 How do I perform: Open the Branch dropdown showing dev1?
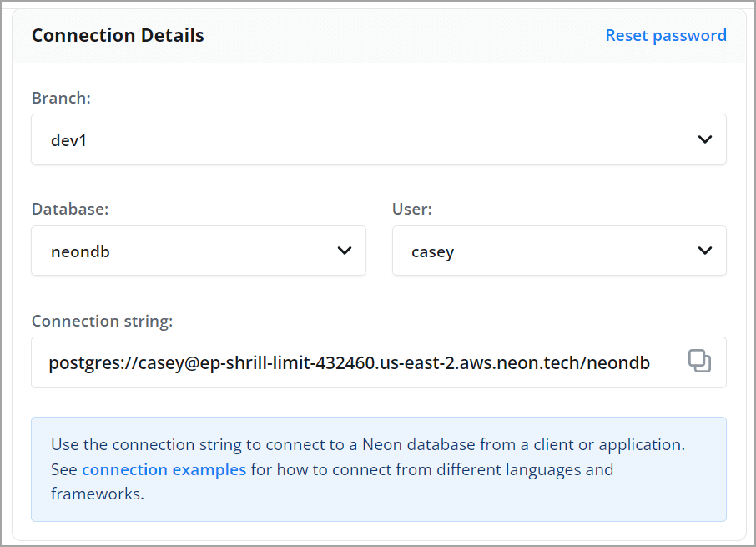(379, 139)
